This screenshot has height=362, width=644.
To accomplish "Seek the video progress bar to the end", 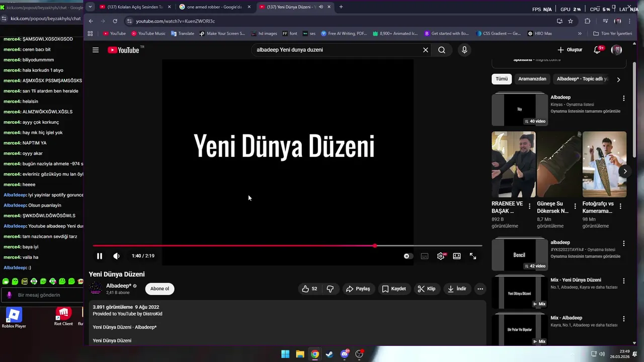I will point(481,246).
